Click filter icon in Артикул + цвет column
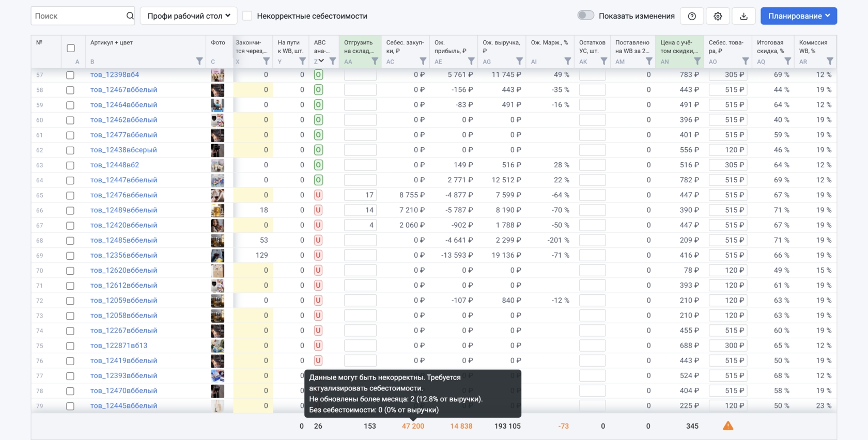868x440 pixels. point(199,61)
